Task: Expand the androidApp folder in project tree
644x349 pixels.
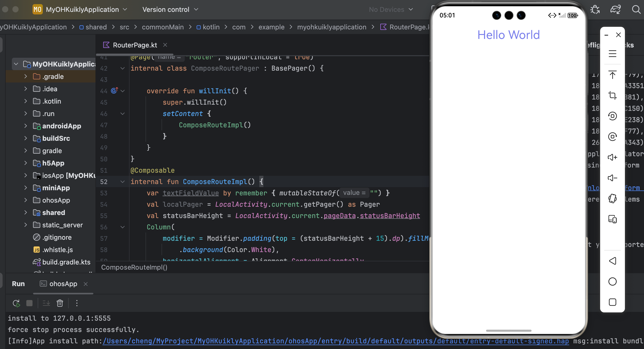Action: pyautogui.click(x=26, y=126)
